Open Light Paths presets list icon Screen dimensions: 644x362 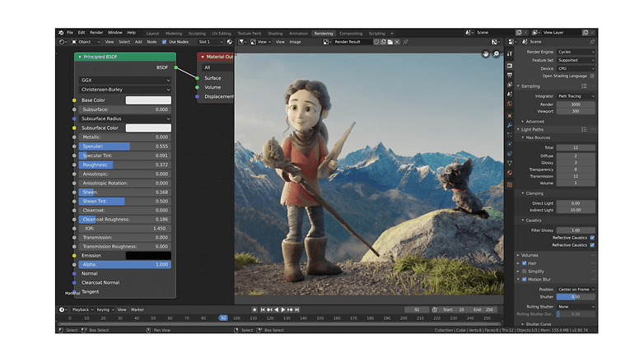pyautogui.click(x=584, y=129)
